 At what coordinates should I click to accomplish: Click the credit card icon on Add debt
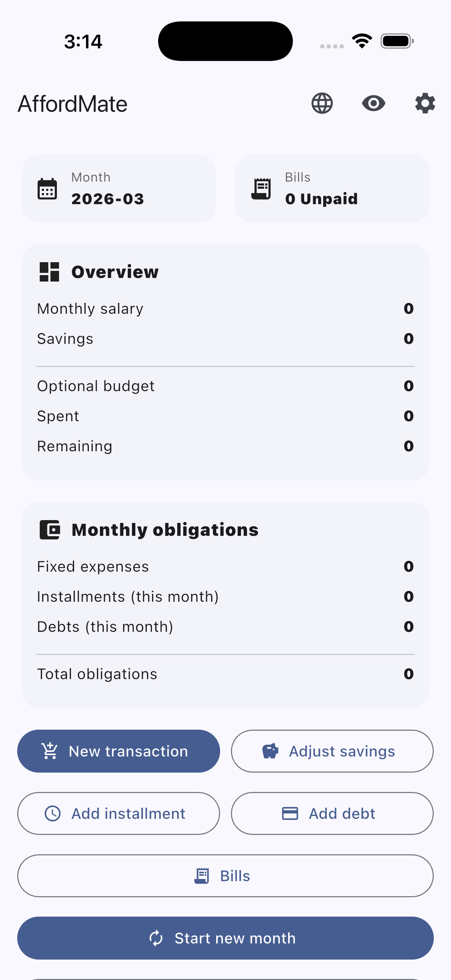pos(290,813)
